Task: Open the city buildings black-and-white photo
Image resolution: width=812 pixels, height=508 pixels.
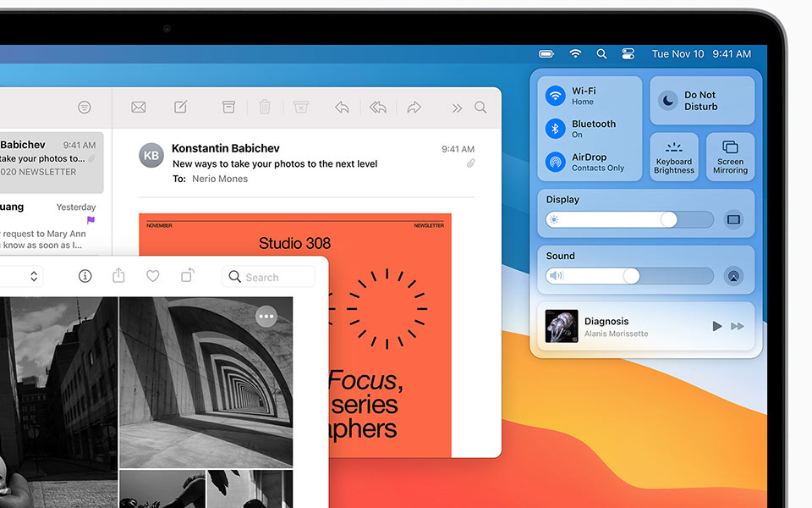Action: 58,402
